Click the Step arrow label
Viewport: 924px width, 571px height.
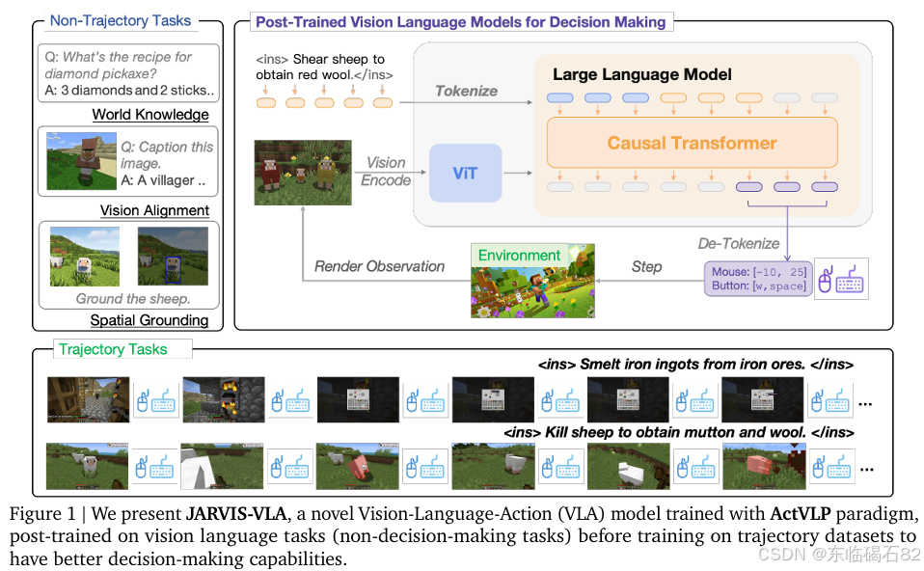(x=646, y=267)
